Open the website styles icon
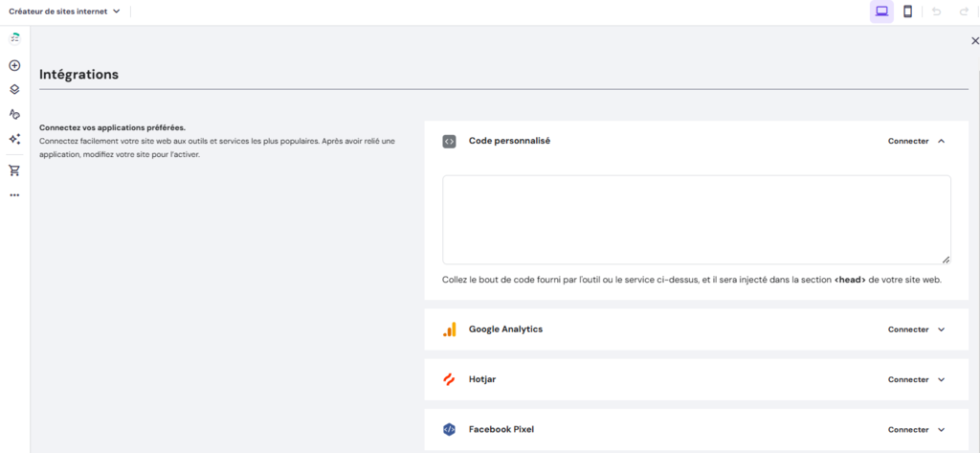This screenshot has height=453, width=980. point(14,114)
